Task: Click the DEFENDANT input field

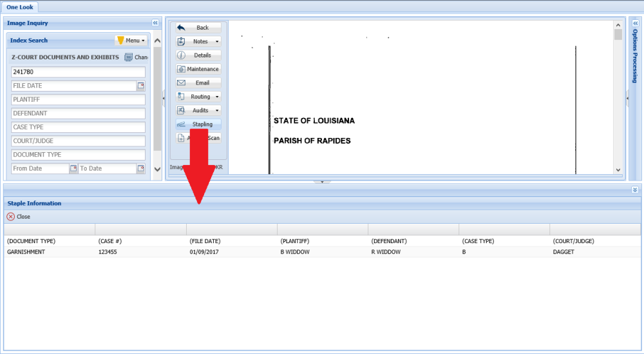Action: tap(78, 113)
